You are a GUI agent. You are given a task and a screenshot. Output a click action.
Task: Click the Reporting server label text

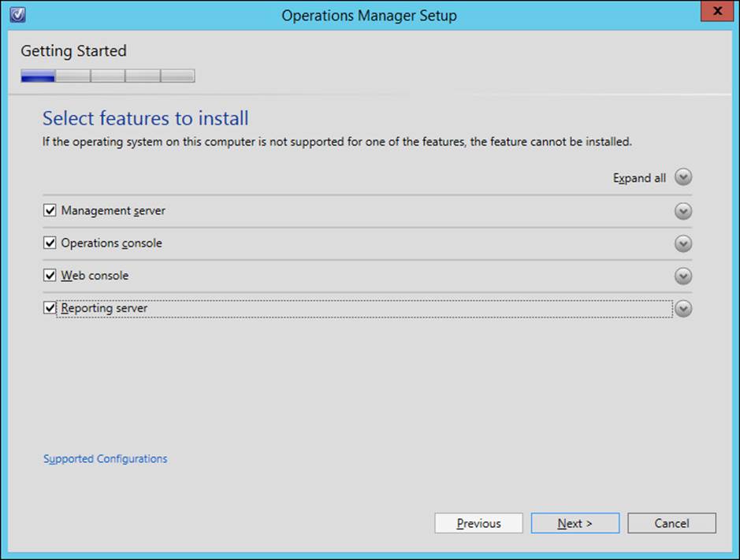[x=104, y=308]
